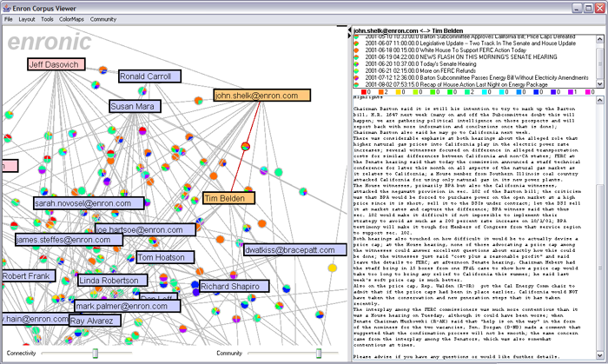Click the Robert Frank label
Viewport: 608px width, 364px height.
29,276
